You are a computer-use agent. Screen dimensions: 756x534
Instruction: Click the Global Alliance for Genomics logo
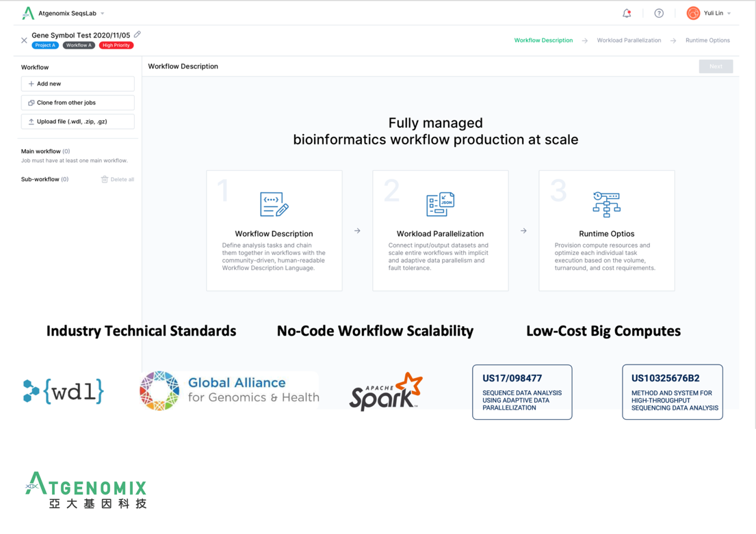(229, 390)
